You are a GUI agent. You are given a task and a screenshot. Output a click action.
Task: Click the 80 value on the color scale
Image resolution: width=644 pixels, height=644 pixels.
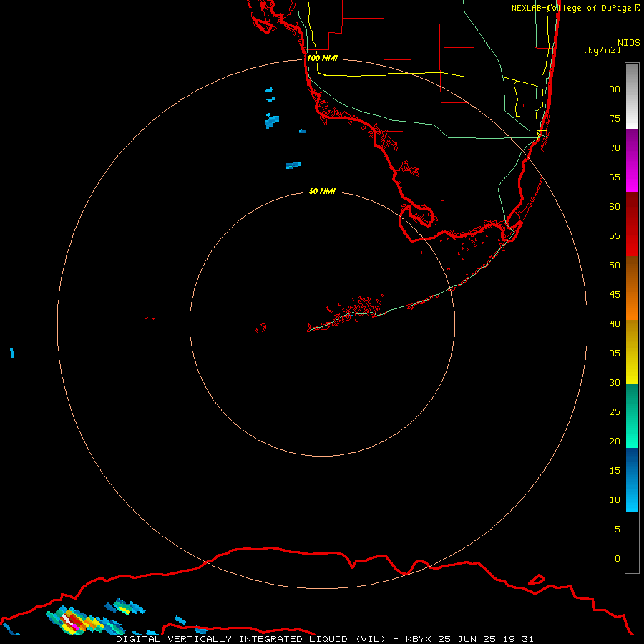(615, 89)
